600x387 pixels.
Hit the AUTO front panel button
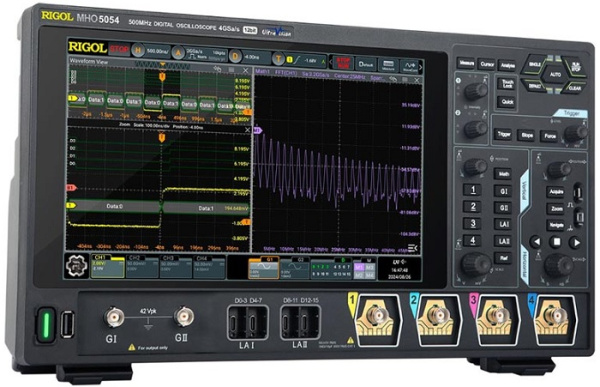pyautogui.click(x=555, y=74)
